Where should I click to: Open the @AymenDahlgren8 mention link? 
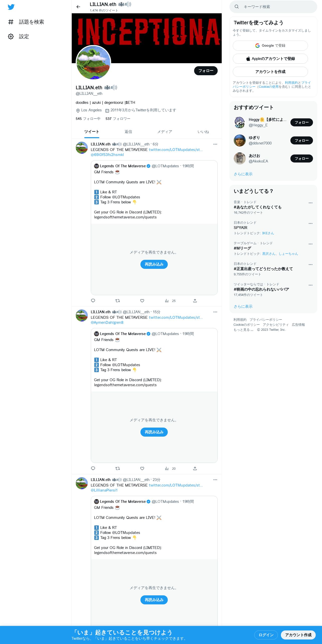point(107,323)
